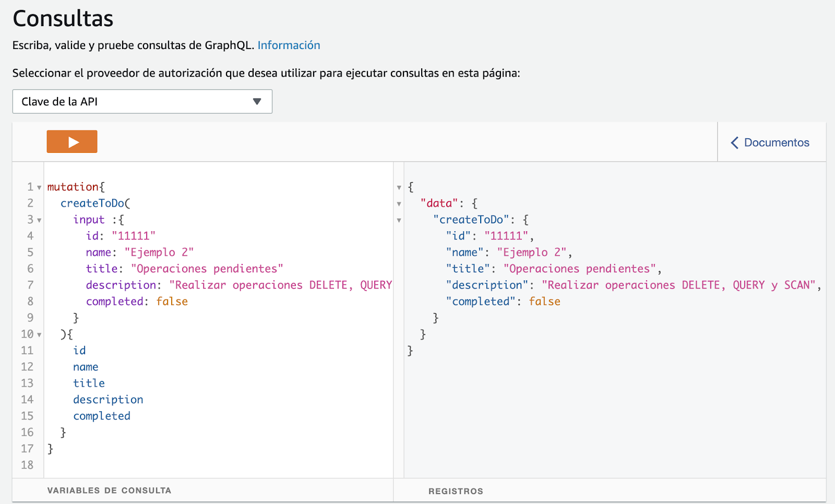Image resolution: width=835 pixels, height=504 pixels.
Task: Click line number 17 in the gutter
Action: (x=27, y=449)
